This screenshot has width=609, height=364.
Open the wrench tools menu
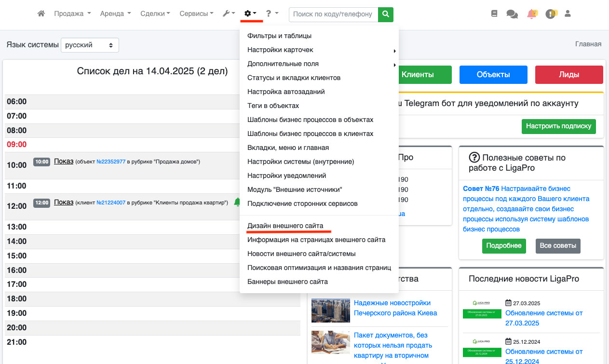point(228,14)
